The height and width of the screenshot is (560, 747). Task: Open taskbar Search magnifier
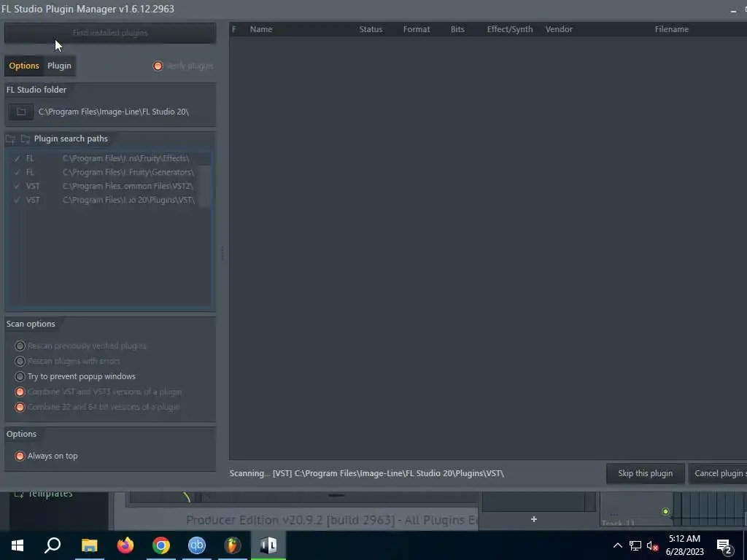(53, 545)
